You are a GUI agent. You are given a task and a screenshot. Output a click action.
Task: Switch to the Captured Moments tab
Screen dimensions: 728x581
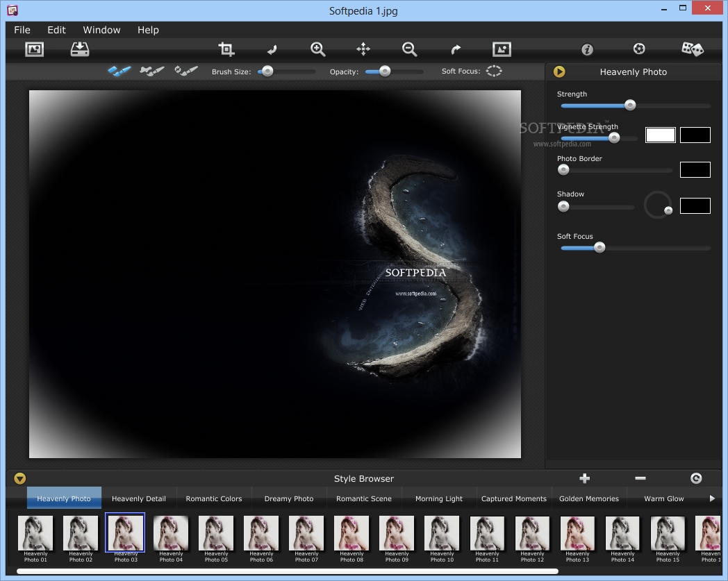514,498
